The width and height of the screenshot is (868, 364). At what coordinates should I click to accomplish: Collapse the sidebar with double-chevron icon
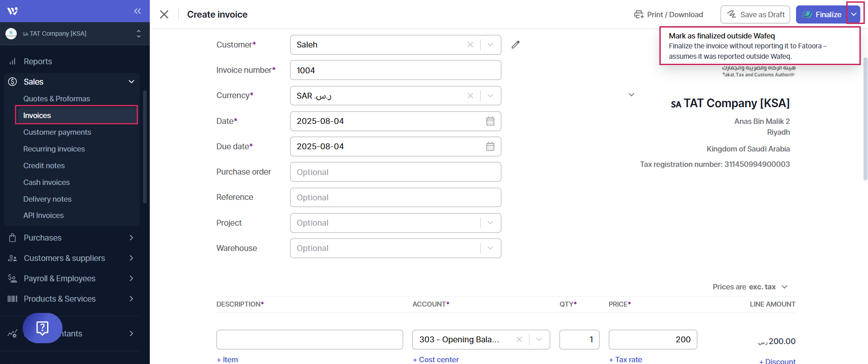(x=137, y=11)
